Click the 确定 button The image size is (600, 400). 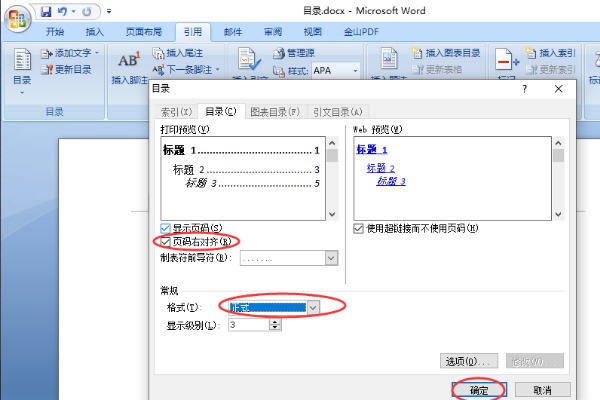point(480,389)
